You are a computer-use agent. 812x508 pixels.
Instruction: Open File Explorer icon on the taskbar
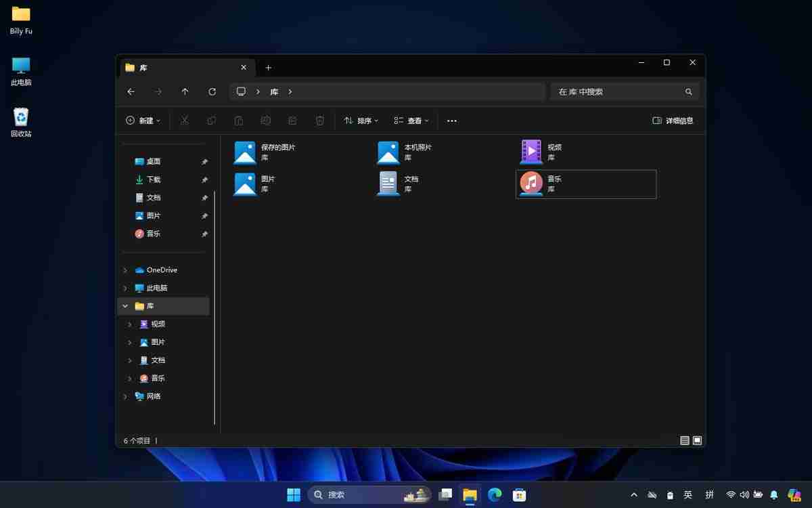click(470, 494)
